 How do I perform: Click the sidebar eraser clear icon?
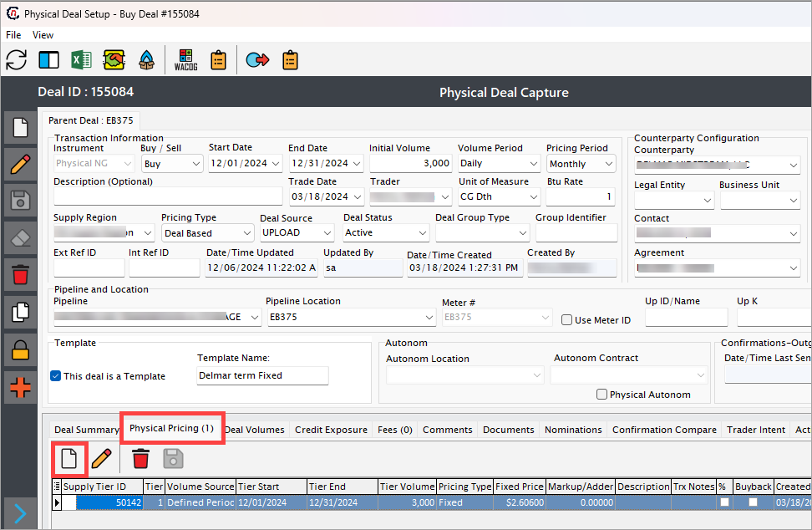coord(20,237)
